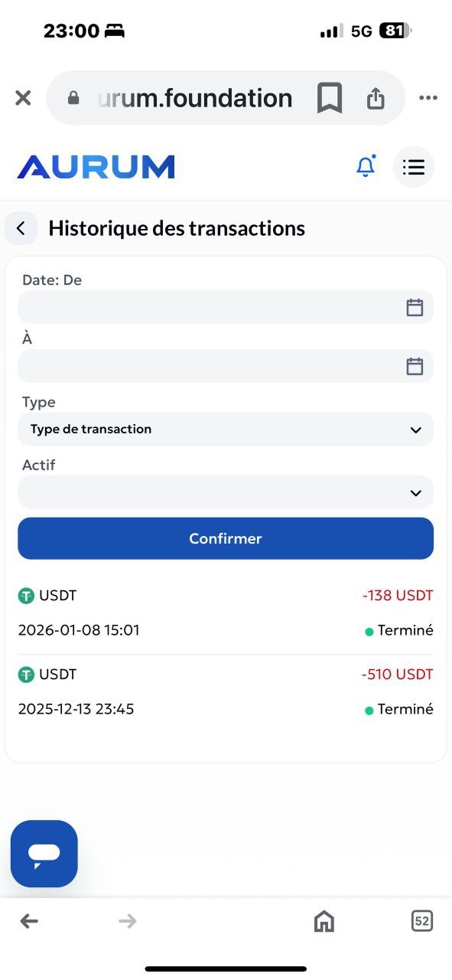This screenshot has width=452, height=980.
Task: Open the Type de transaction dropdown
Action: coord(226,429)
